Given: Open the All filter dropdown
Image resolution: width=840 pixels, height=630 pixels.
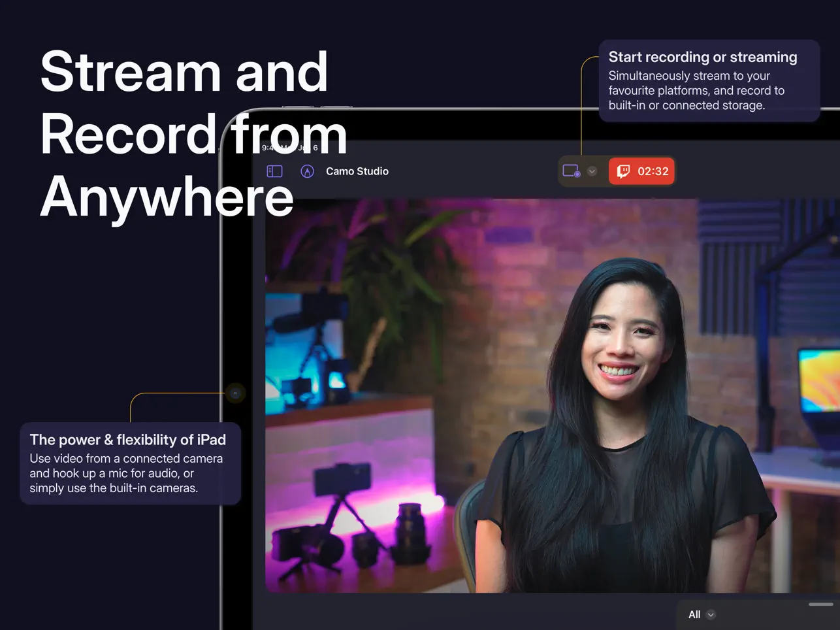Looking at the screenshot, I should click(700, 614).
